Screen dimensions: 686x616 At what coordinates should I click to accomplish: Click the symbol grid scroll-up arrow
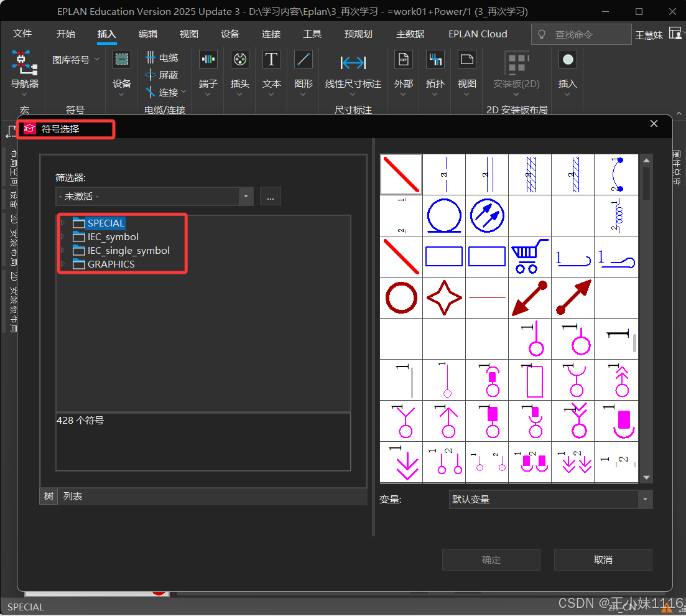pos(646,161)
